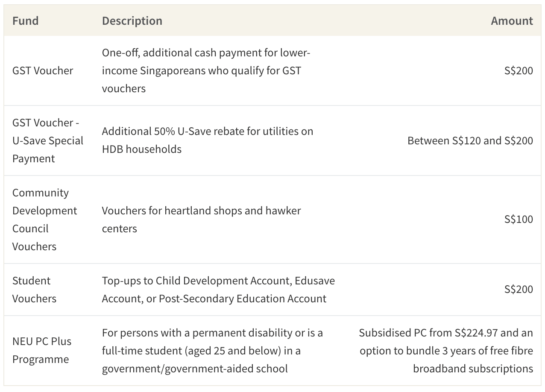Image resolution: width=545 pixels, height=392 pixels.
Task: Click Subsidised PC from S$224.97 amount text
Action: pyautogui.click(x=428, y=333)
